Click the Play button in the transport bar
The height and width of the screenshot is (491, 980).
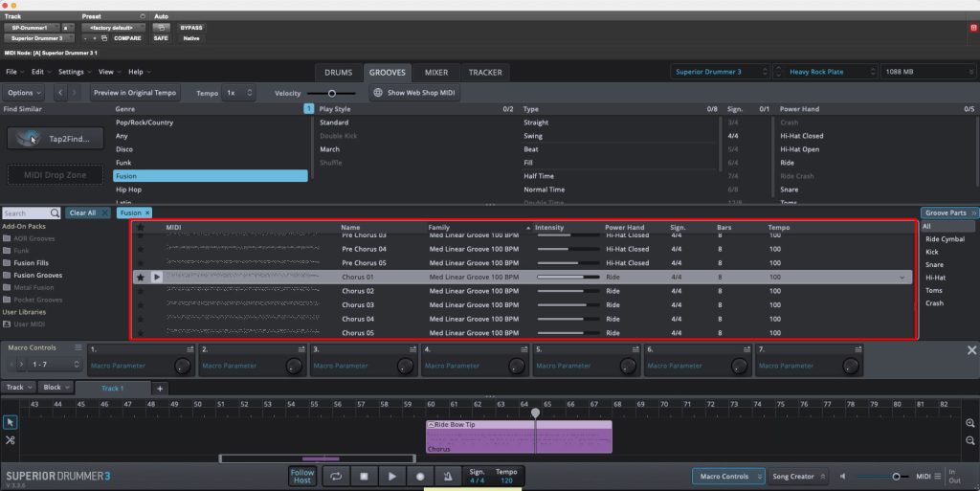pos(391,476)
